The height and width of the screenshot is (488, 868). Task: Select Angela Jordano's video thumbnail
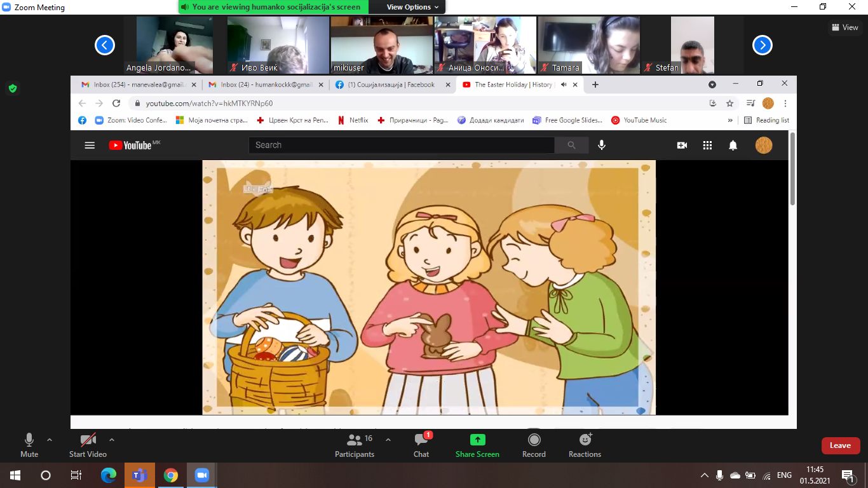pyautogui.click(x=174, y=44)
